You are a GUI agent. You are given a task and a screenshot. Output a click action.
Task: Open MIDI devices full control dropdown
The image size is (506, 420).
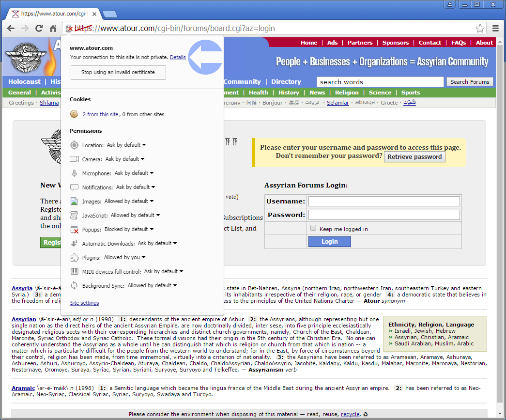tap(164, 271)
